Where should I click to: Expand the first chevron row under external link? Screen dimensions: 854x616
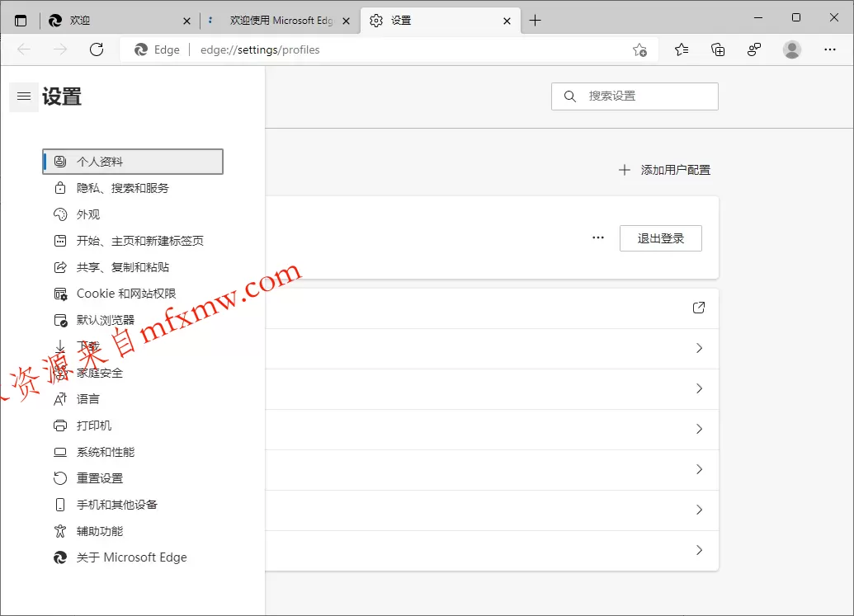[x=700, y=348]
